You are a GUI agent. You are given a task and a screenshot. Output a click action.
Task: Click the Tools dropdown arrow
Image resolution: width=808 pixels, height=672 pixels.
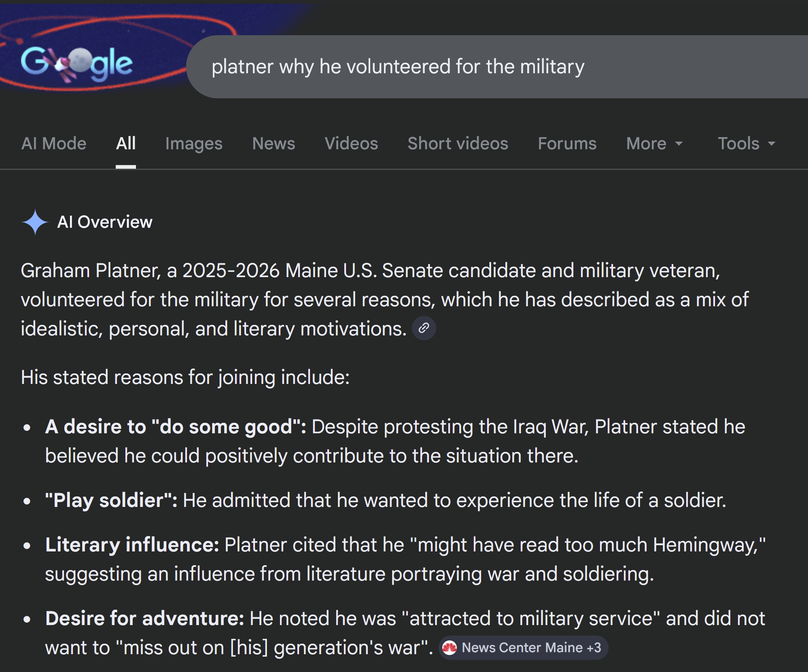(772, 144)
